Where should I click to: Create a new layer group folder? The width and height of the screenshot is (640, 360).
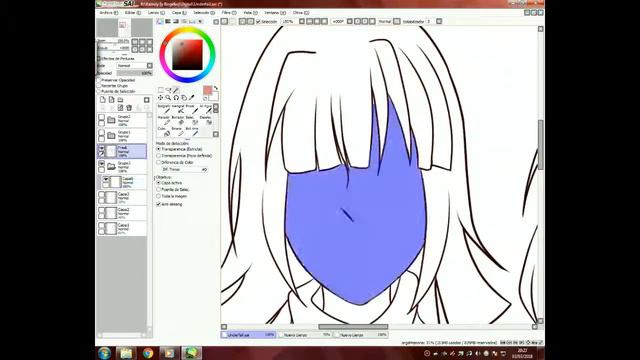[120, 100]
